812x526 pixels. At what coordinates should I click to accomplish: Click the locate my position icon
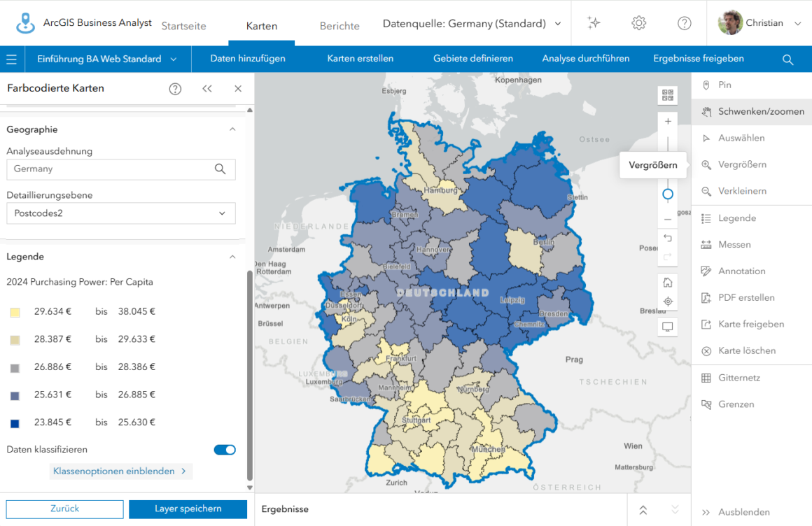[668, 301]
